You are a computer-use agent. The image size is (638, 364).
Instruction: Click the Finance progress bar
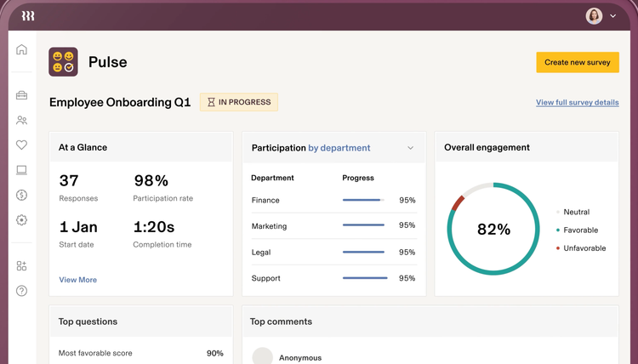pos(363,201)
